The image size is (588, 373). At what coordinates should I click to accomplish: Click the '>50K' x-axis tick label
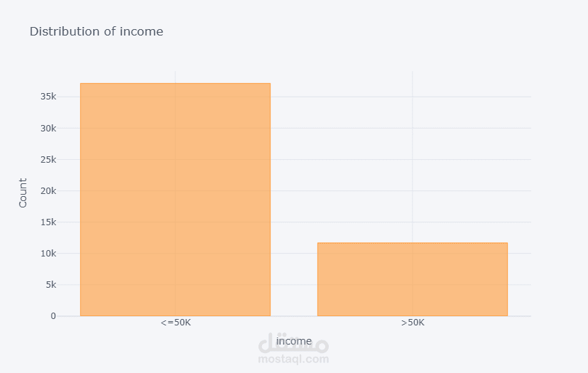[x=413, y=323]
